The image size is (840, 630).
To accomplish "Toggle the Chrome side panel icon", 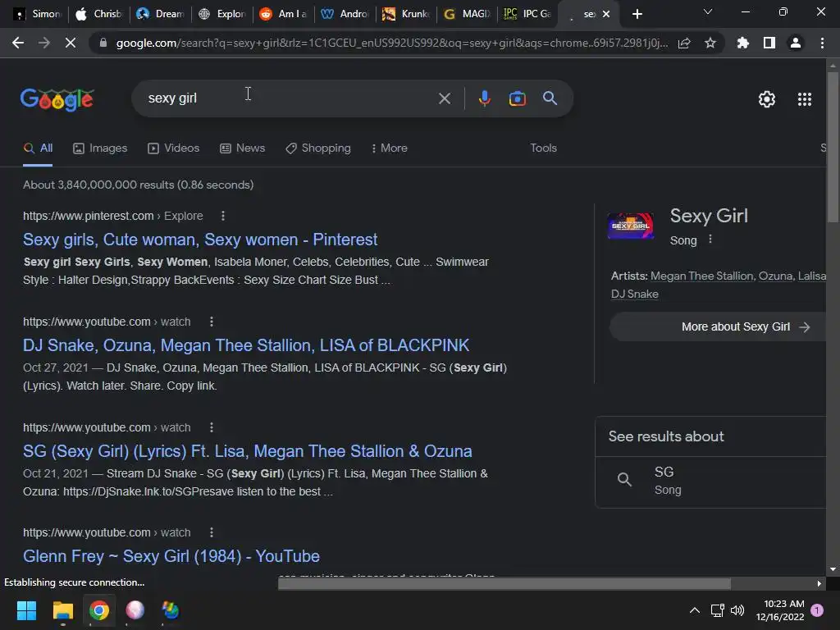I will (x=769, y=43).
